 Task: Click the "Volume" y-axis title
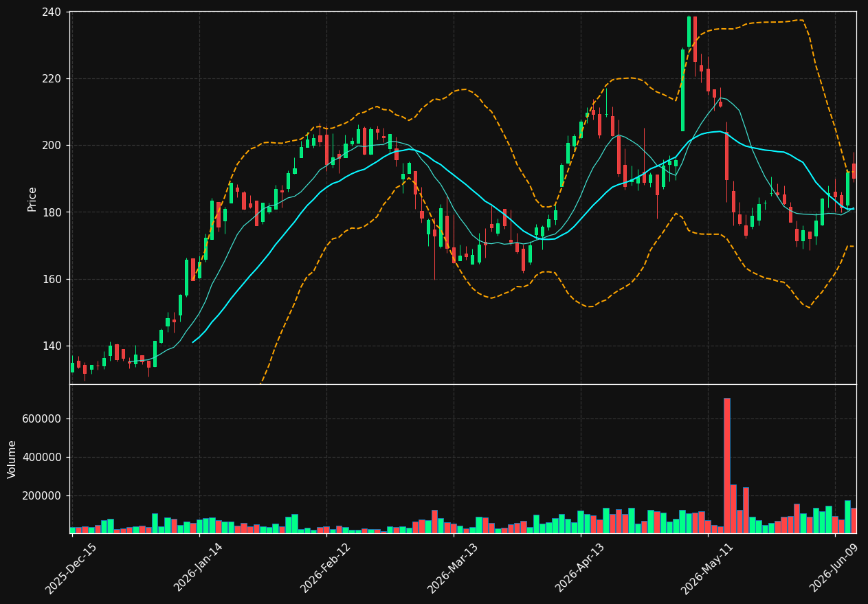pos(12,459)
